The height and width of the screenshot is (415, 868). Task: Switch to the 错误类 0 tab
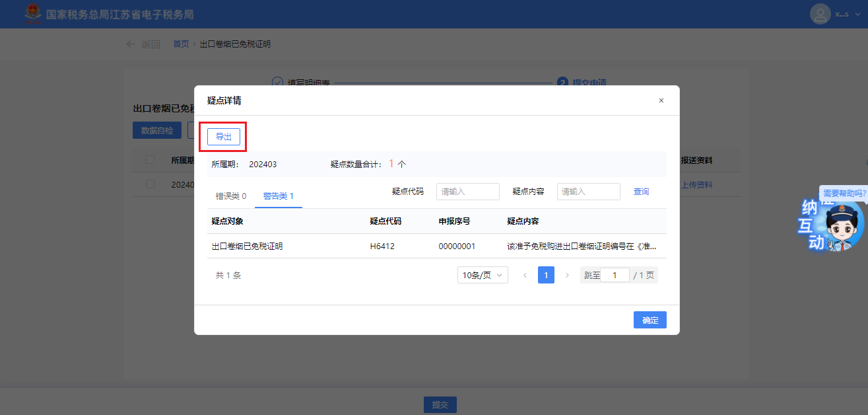pyautogui.click(x=231, y=196)
